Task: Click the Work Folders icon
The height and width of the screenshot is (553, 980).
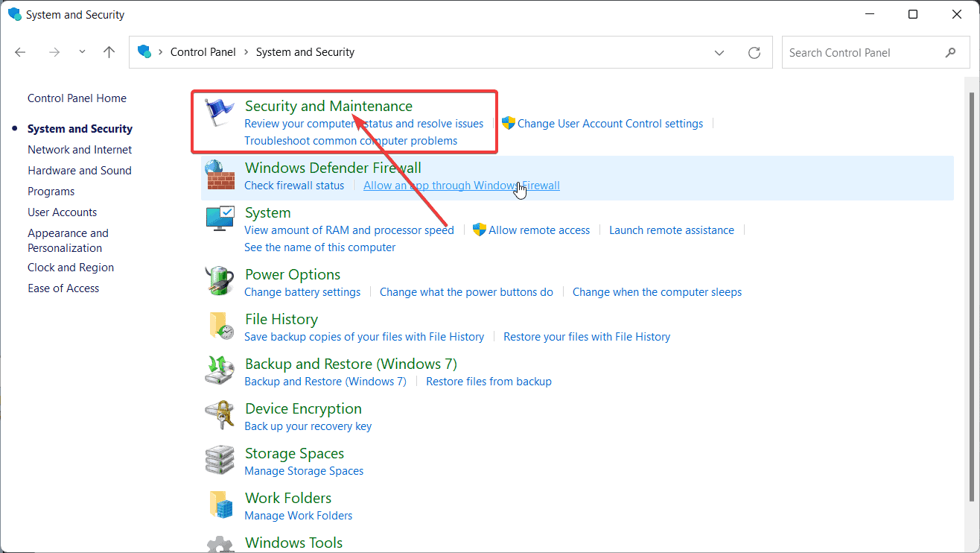Action: coord(220,505)
